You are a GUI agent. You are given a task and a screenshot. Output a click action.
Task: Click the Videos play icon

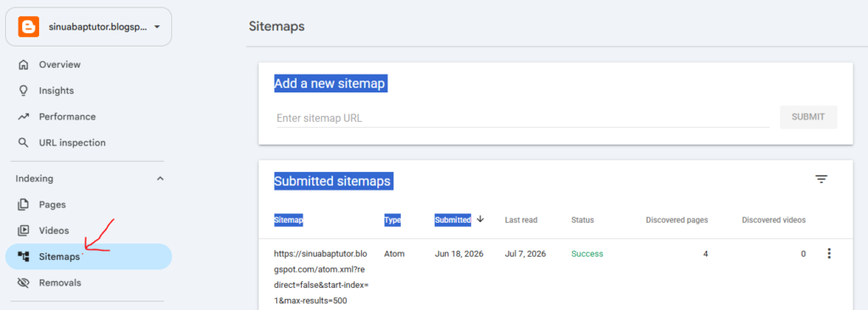[23, 231]
